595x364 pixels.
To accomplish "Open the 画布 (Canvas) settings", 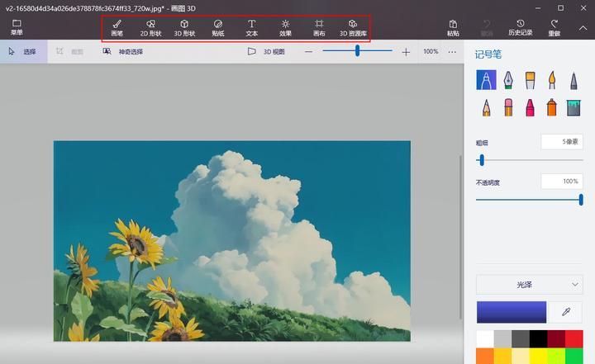I will point(319,28).
